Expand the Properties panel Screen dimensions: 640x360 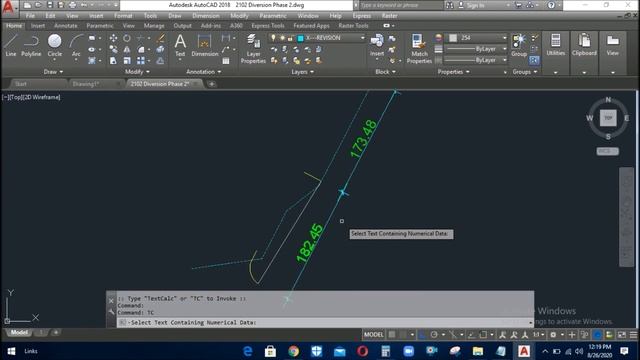coord(453,72)
